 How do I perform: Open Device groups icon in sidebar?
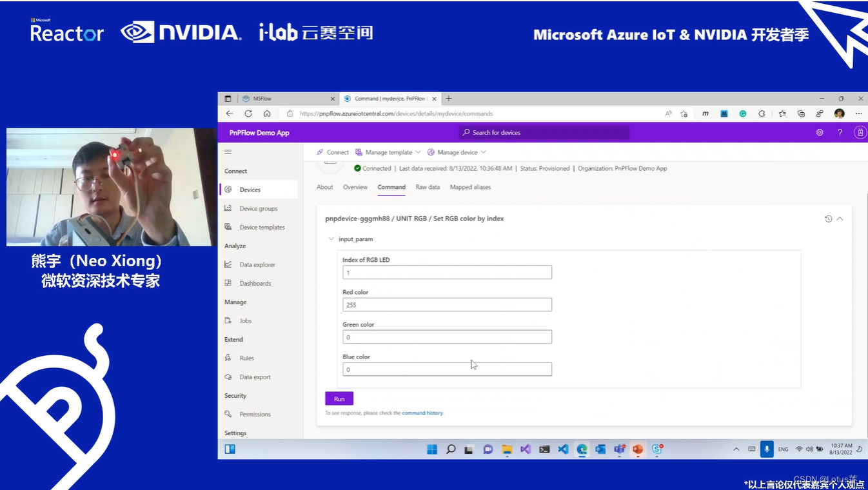pyautogui.click(x=228, y=208)
